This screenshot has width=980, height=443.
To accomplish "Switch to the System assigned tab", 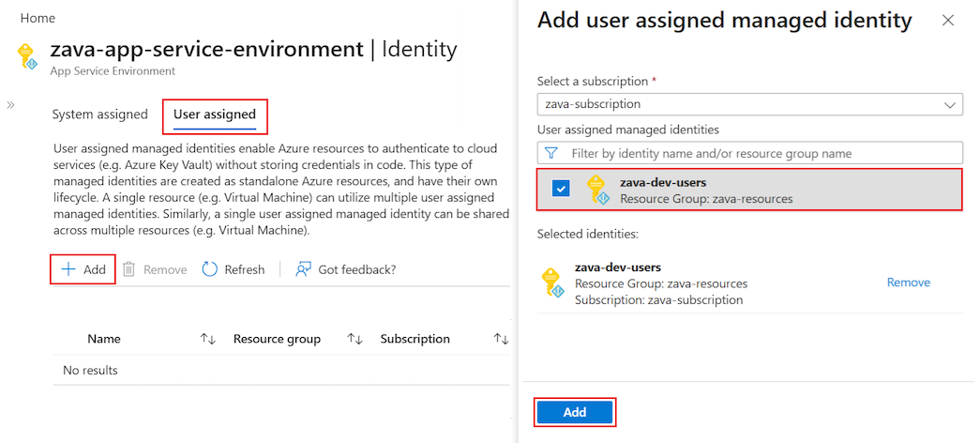I will coord(100,115).
